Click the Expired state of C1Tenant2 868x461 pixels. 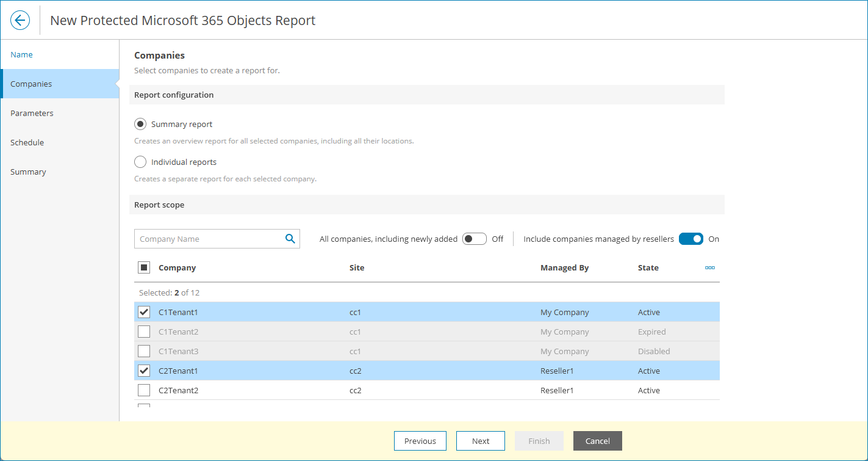[x=652, y=332]
